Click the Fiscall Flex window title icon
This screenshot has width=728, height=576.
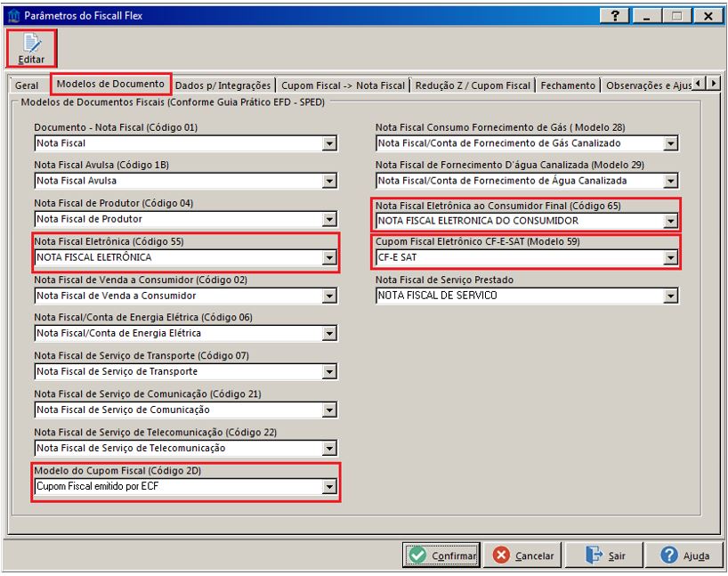coord(13,16)
